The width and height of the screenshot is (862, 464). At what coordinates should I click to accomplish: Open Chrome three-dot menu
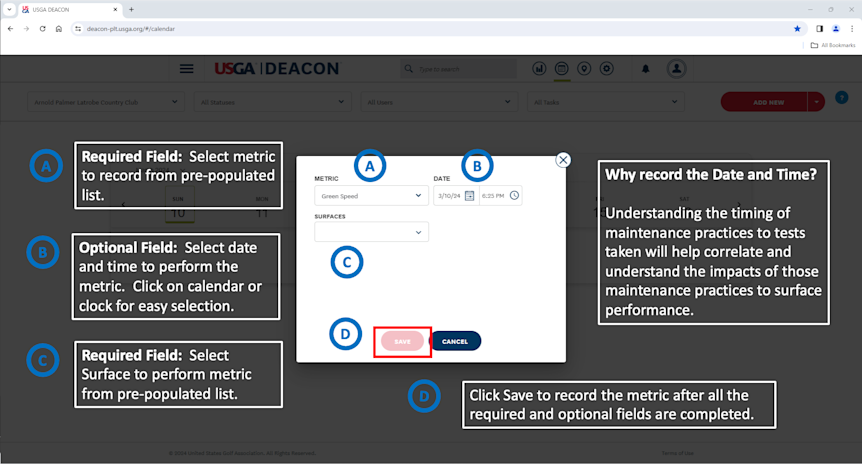pos(852,29)
